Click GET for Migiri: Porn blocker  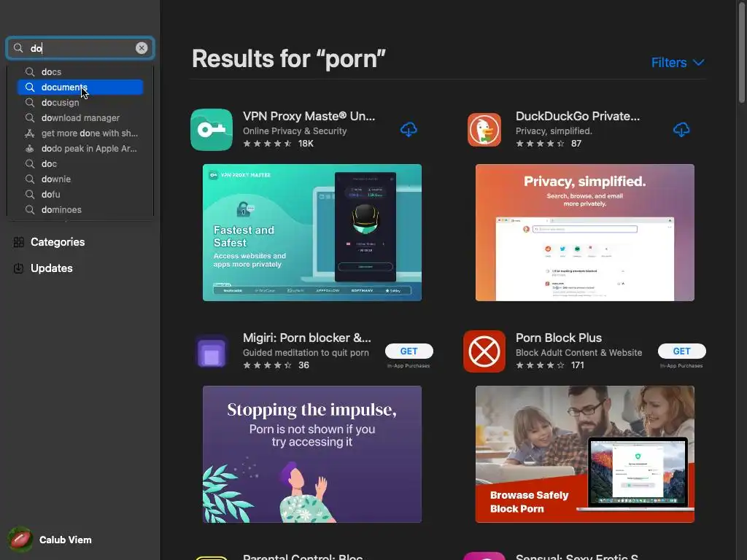pos(409,351)
